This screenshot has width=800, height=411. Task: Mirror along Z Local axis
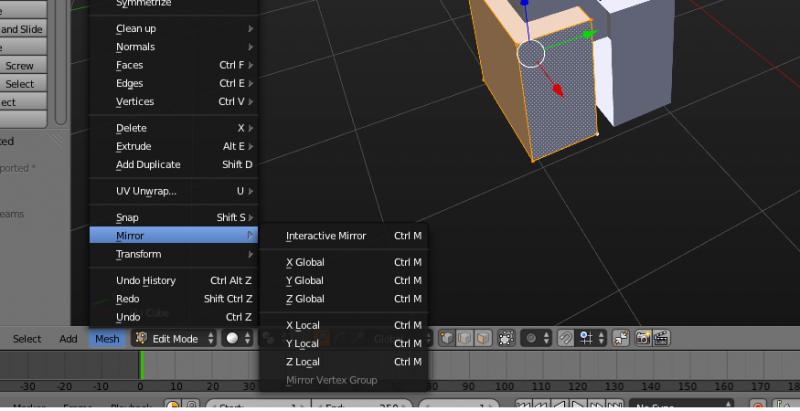tap(344, 362)
